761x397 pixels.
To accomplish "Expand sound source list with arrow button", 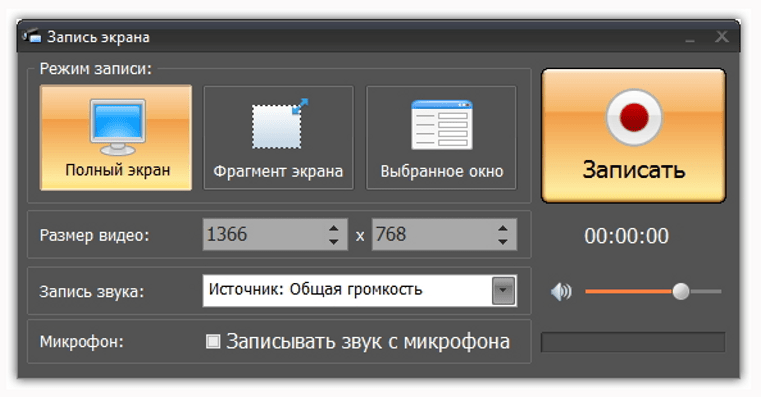I will pyautogui.click(x=503, y=291).
